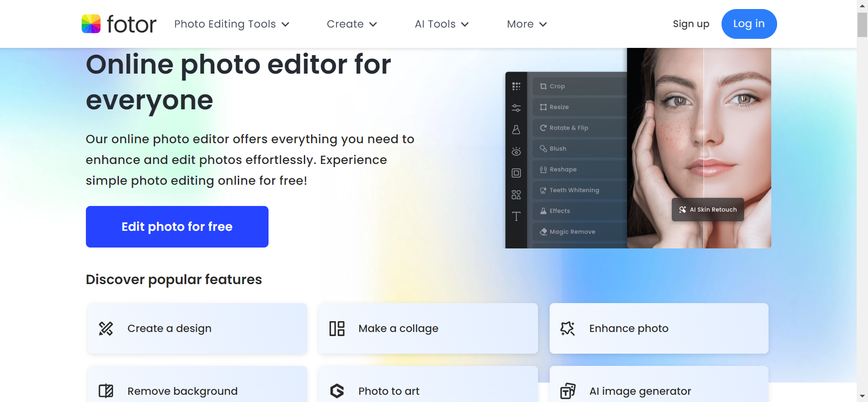The image size is (868, 402).
Task: Click the Text tool icon in editor sidebar
Action: click(516, 216)
